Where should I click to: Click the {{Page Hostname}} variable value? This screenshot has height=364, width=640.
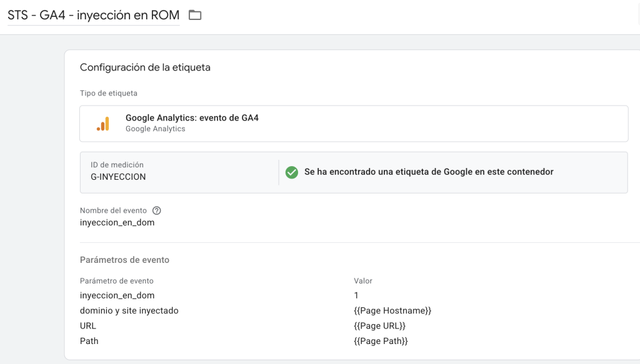(x=392, y=310)
